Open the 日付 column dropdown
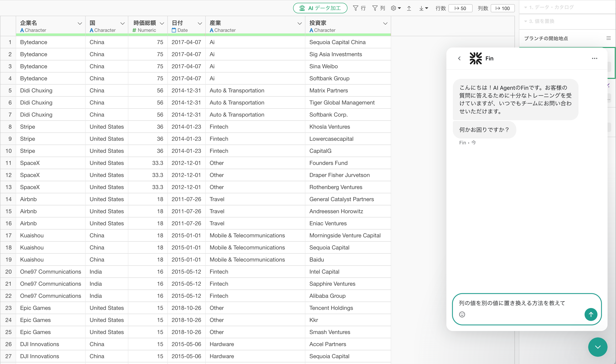Viewport: 616px width, 364px height. click(x=200, y=23)
